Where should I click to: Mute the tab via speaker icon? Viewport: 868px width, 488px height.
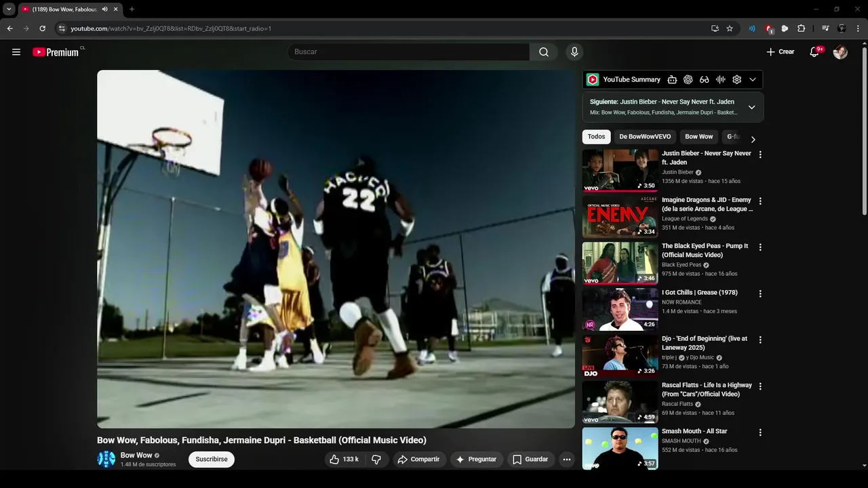click(x=105, y=9)
